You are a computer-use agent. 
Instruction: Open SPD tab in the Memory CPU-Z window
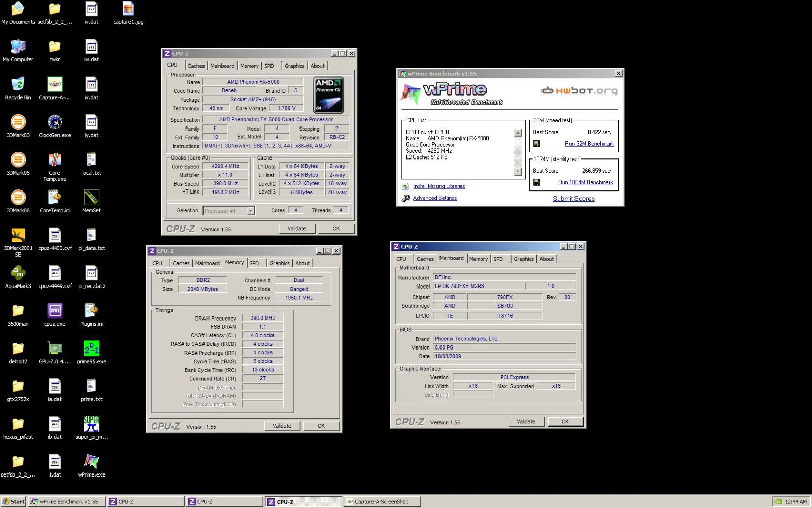(x=254, y=263)
